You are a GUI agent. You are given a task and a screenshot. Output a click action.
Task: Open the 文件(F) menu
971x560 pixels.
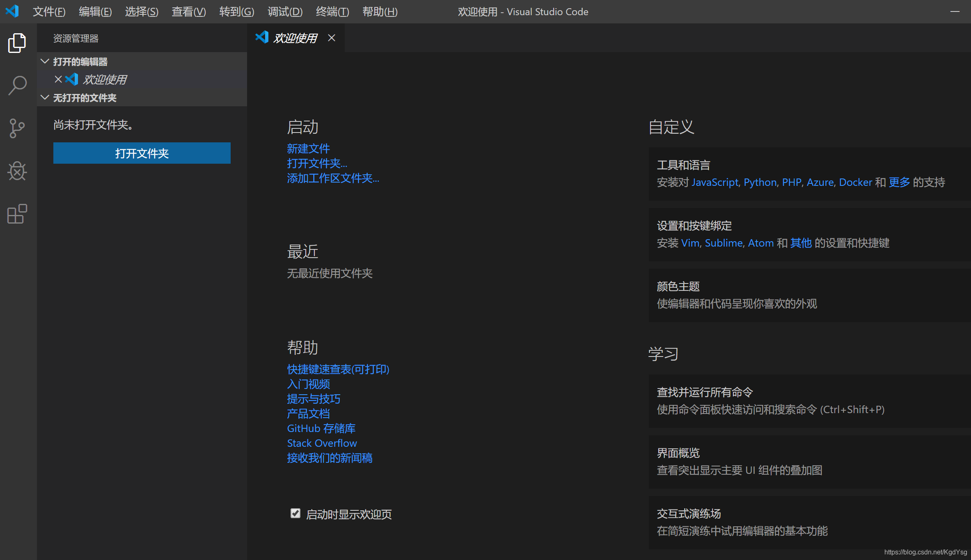(x=49, y=11)
